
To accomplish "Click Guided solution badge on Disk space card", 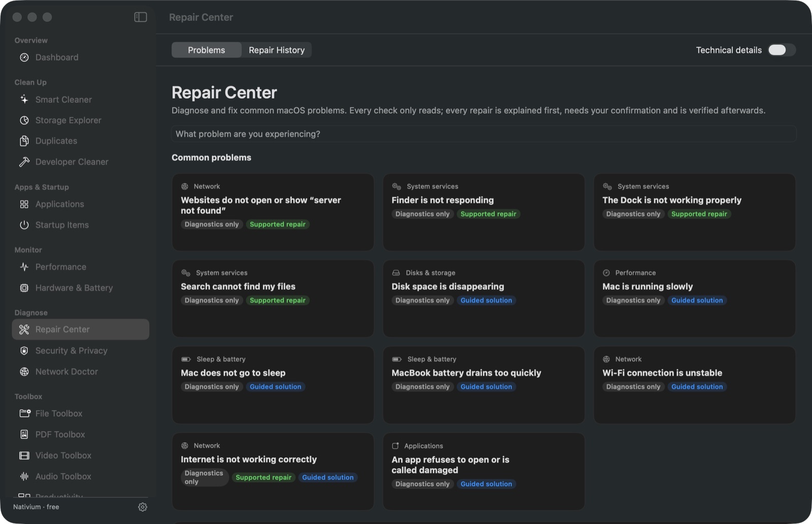I will click(486, 300).
